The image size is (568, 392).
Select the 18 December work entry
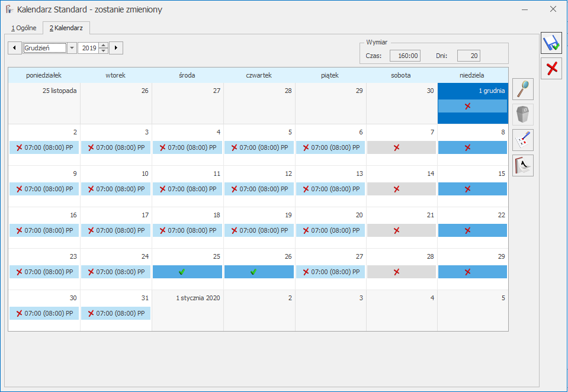(187, 230)
